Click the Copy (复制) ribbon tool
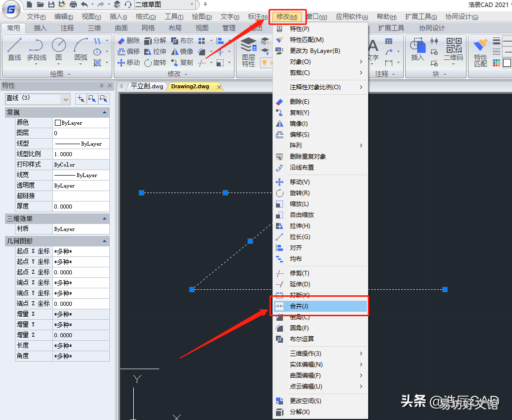512x420 pixels. click(x=182, y=63)
